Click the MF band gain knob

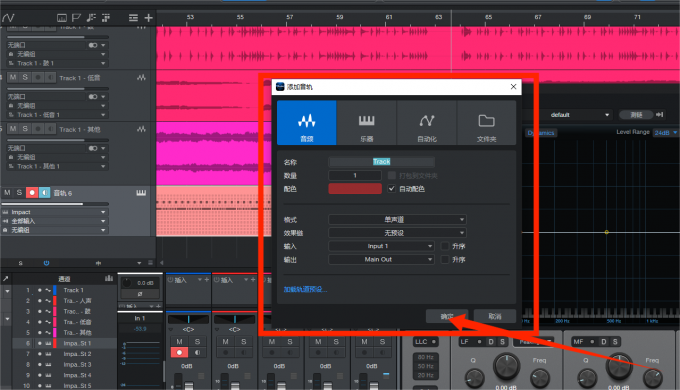(619, 367)
